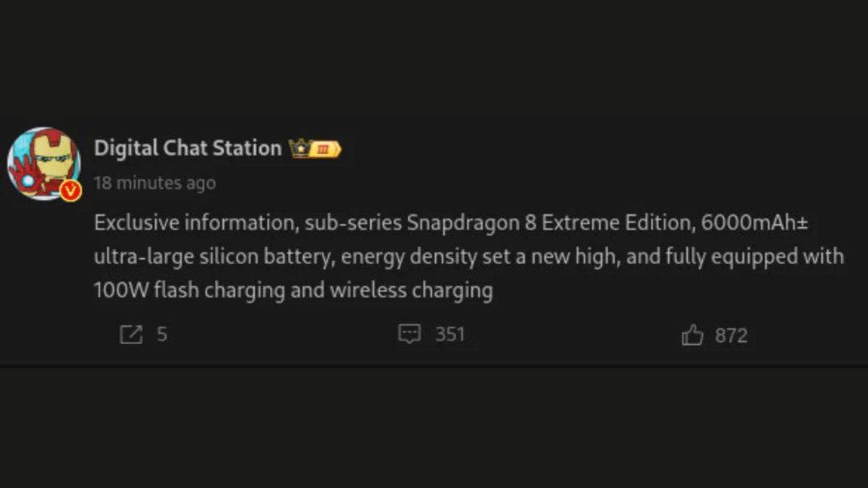Click the like count 872

pos(731,335)
